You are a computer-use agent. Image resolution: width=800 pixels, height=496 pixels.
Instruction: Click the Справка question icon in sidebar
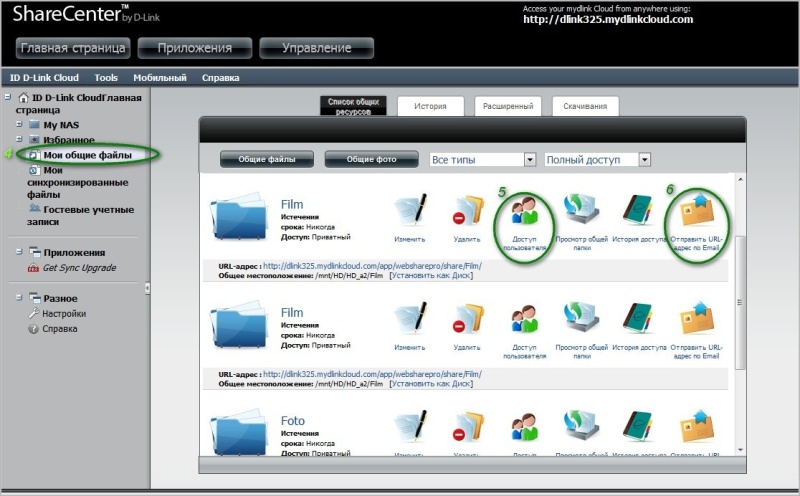pyautogui.click(x=33, y=329)
